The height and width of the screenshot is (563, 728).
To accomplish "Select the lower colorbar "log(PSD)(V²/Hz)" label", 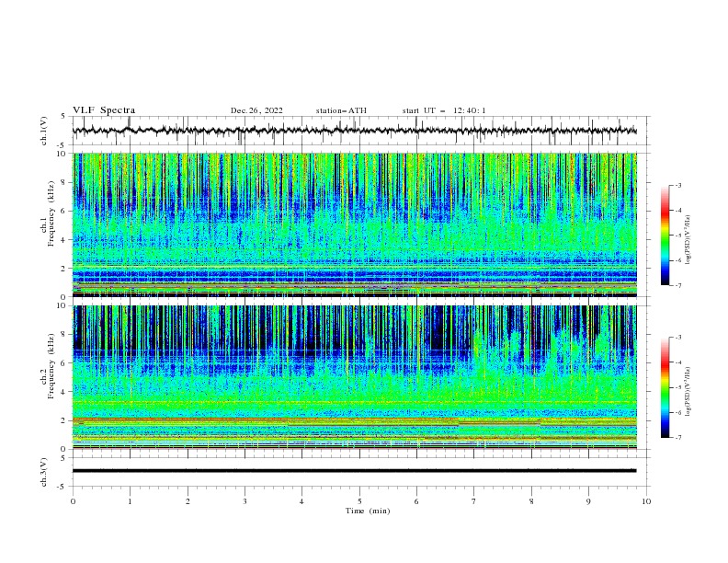I will click(688, 391).
